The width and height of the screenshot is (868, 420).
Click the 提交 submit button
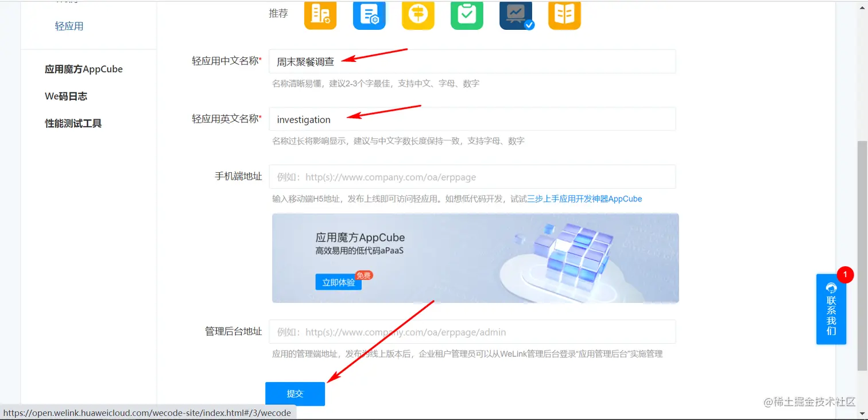295,394
